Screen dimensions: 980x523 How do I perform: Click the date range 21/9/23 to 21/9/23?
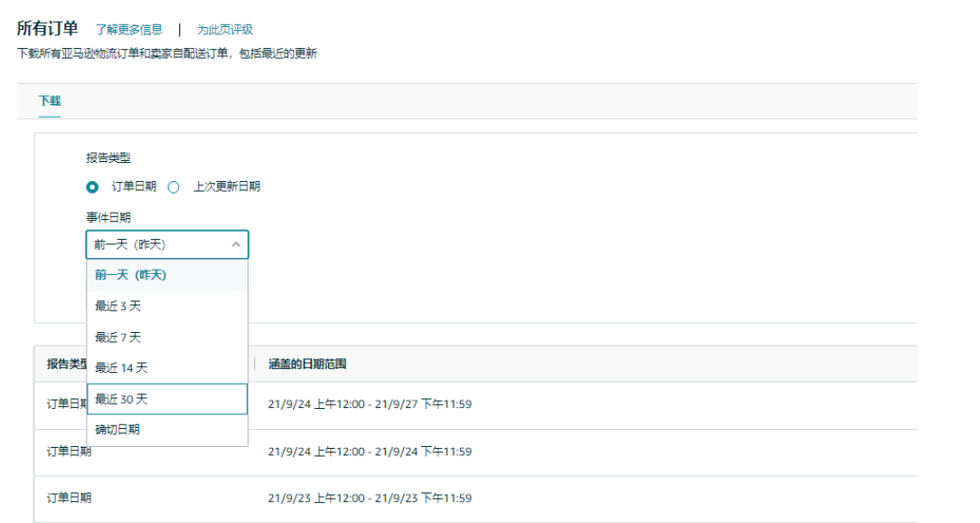[370, 499]
